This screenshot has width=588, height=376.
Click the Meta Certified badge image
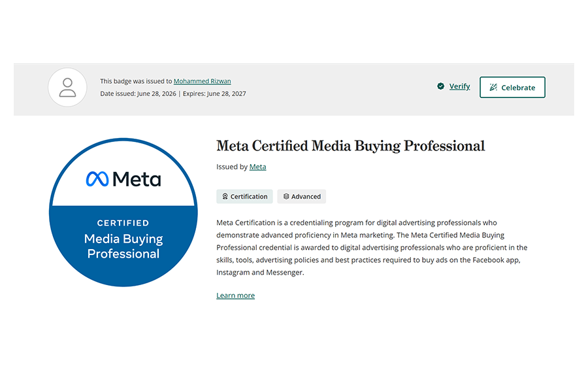coord(123,213)
